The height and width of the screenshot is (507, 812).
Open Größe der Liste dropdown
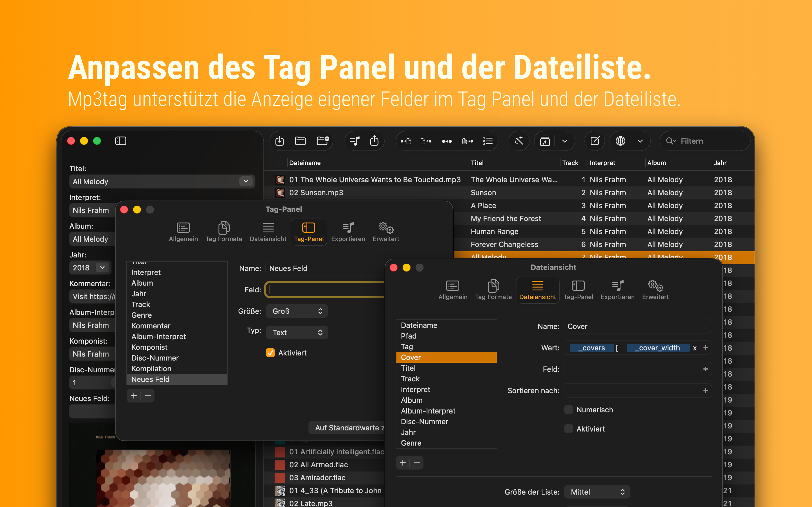point(597,492)
